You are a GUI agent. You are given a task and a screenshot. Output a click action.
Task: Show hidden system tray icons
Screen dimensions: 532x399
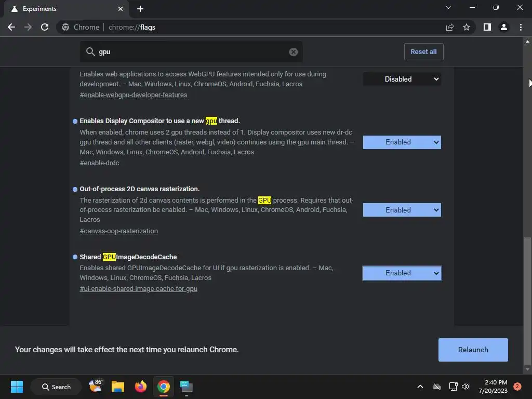[420, 387]
